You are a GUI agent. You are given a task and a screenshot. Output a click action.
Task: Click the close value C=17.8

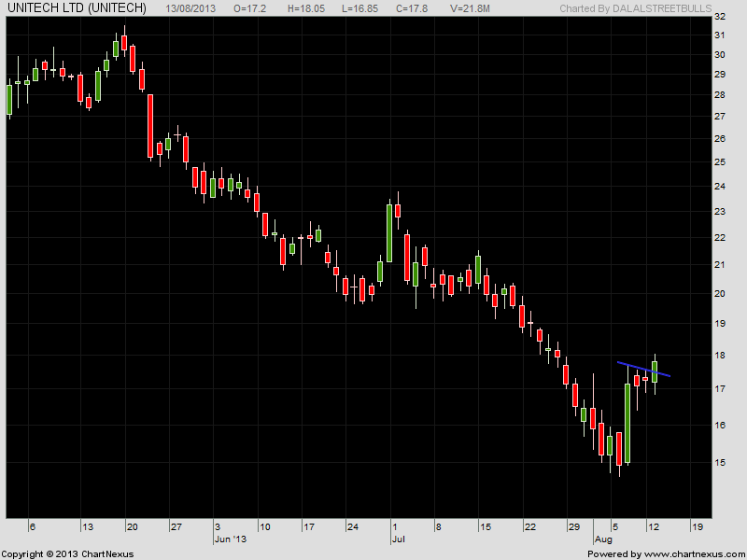click(412, 8)
